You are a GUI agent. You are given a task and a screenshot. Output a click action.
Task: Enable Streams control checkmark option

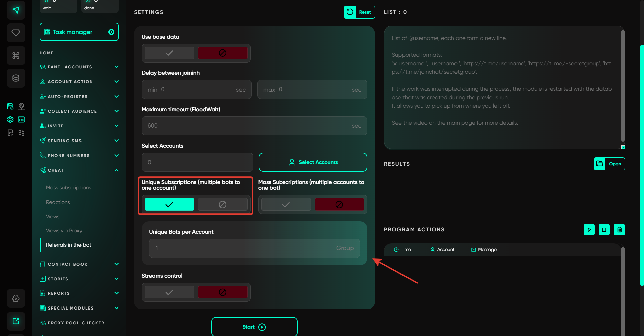click(169, 292)
